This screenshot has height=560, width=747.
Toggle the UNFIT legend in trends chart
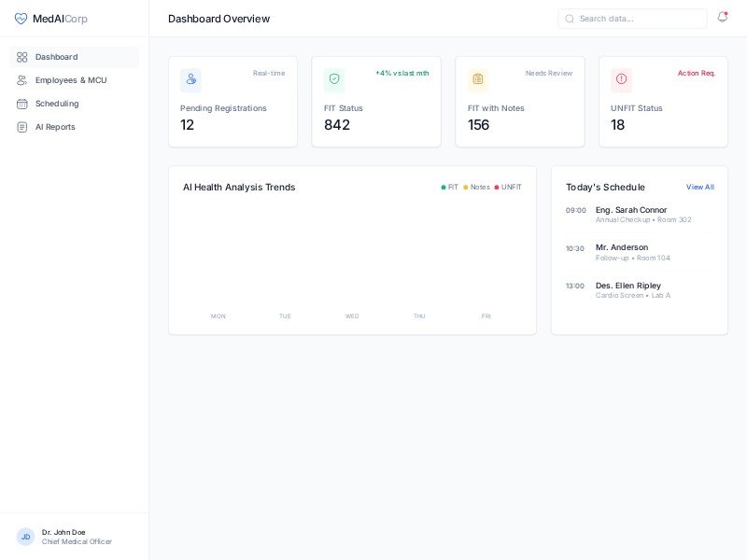click(509, 188)
